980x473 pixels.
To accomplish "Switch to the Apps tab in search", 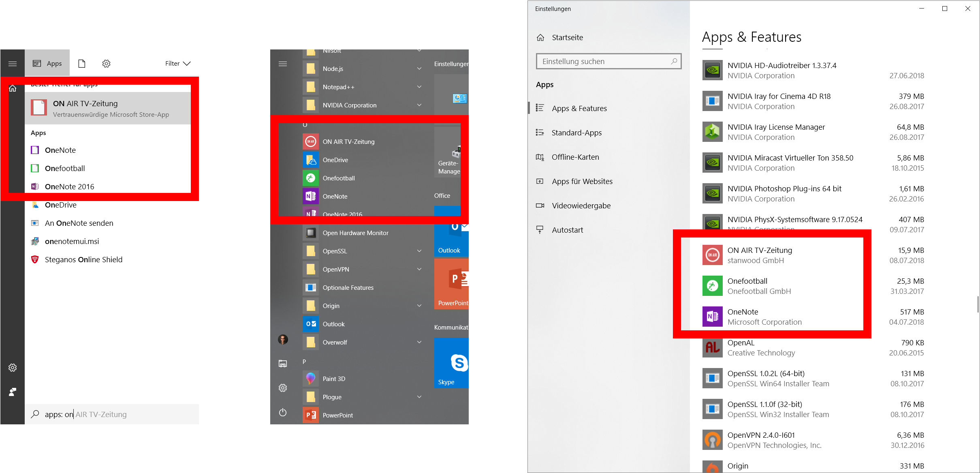I will 47,63.
